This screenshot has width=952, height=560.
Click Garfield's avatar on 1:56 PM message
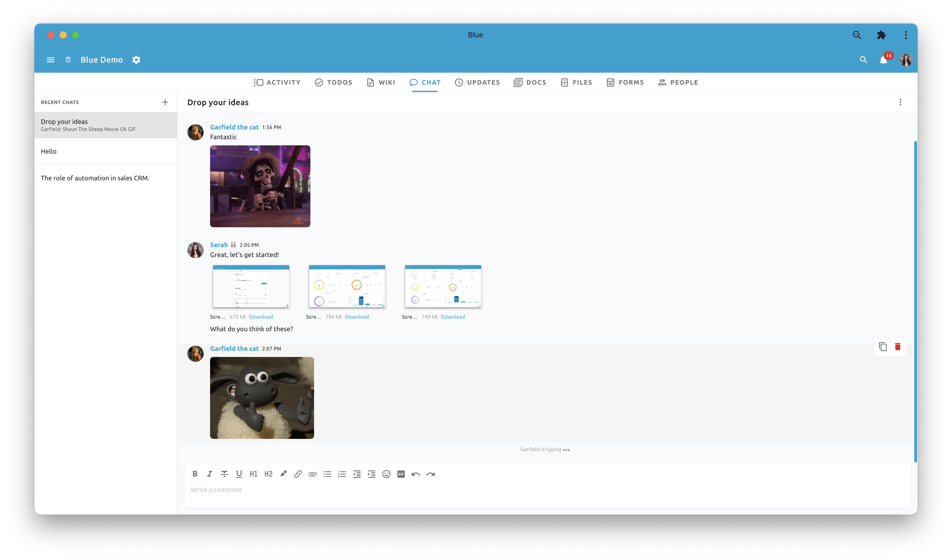pos(195,132)
